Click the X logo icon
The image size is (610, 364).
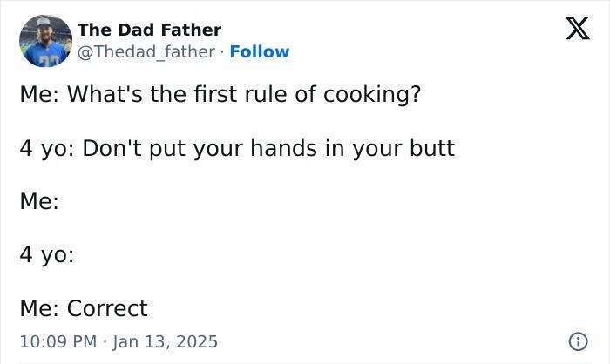click(x=572, y=30)
